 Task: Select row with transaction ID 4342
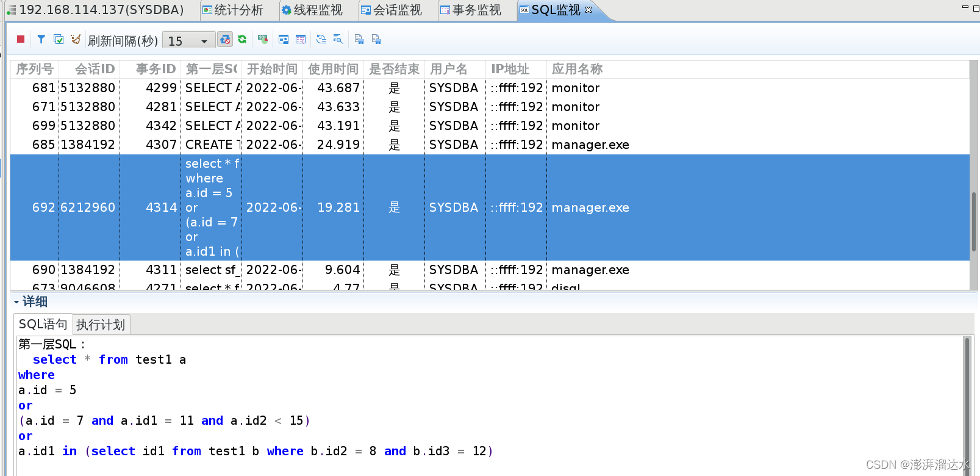pos(490,126)
